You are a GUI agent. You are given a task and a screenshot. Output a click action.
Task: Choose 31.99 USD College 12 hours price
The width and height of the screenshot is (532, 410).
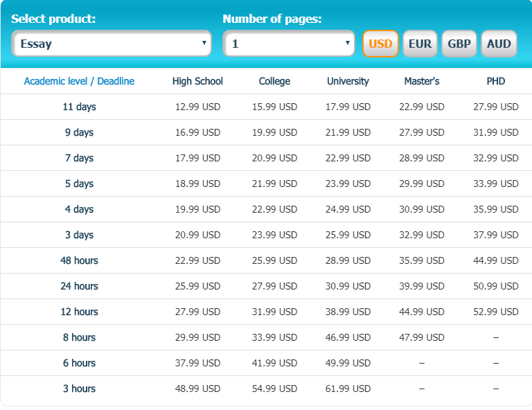[274, 312]
